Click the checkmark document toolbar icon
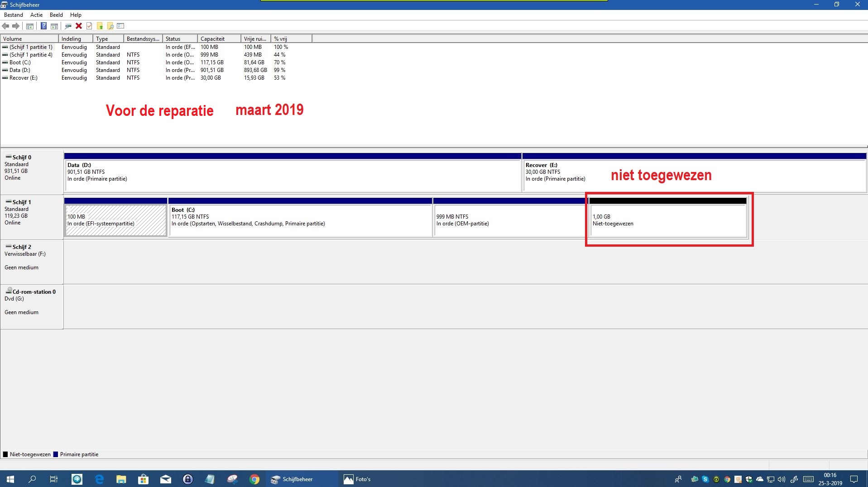868x487 pixels. 89,26
